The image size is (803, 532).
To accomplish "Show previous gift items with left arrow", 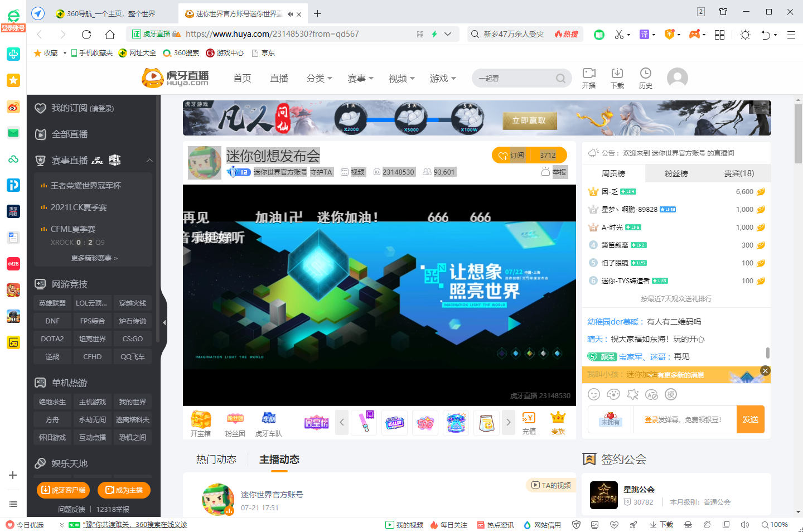I will point(342,423).
